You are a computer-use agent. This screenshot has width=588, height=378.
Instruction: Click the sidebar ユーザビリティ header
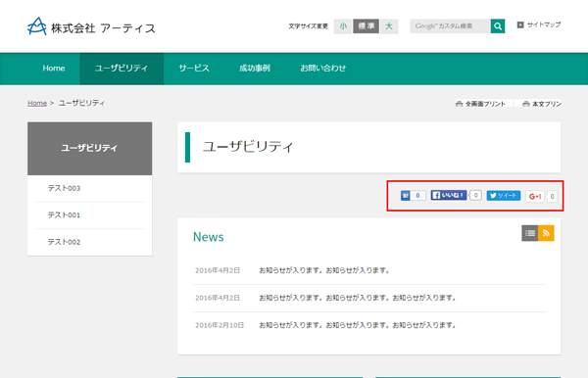pos(89,148)
